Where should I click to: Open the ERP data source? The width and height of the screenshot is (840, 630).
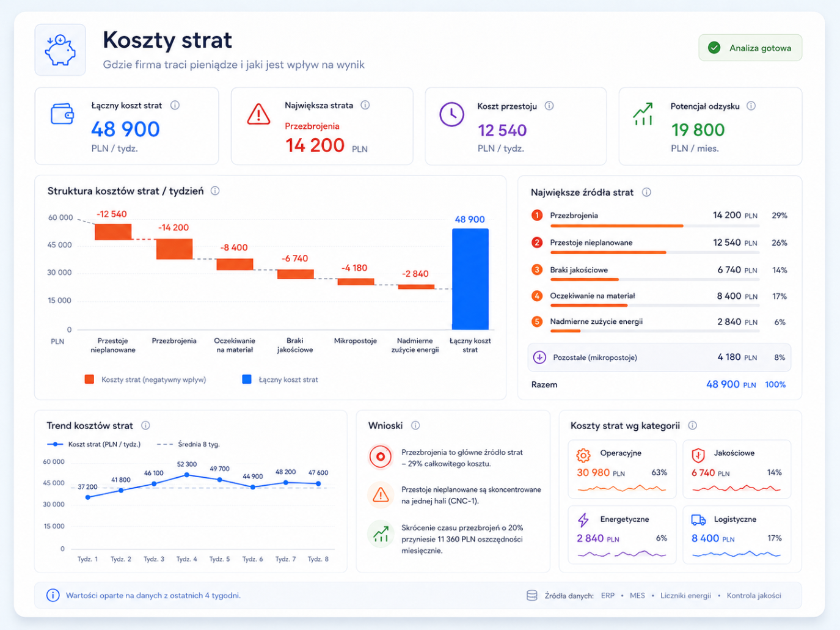point(608,595)
